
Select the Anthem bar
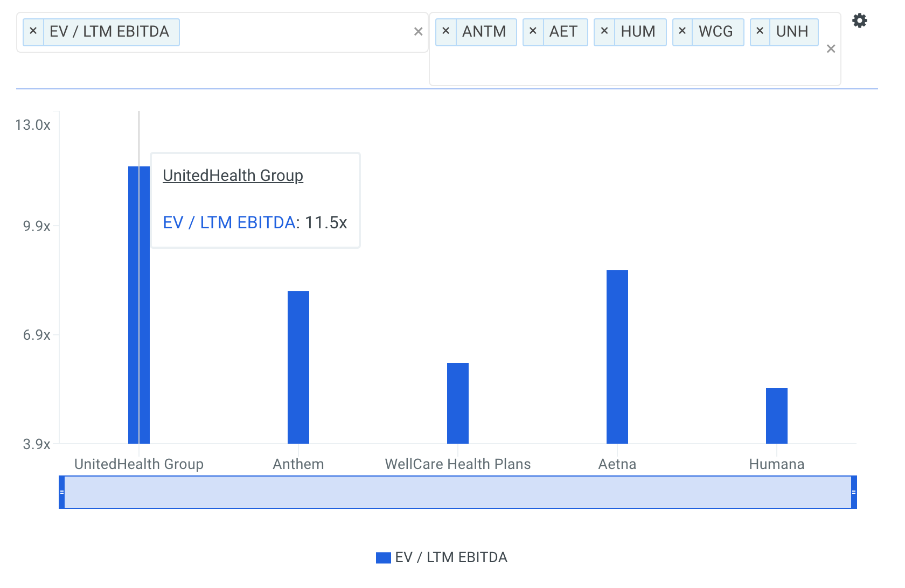[x=298, y=367]
